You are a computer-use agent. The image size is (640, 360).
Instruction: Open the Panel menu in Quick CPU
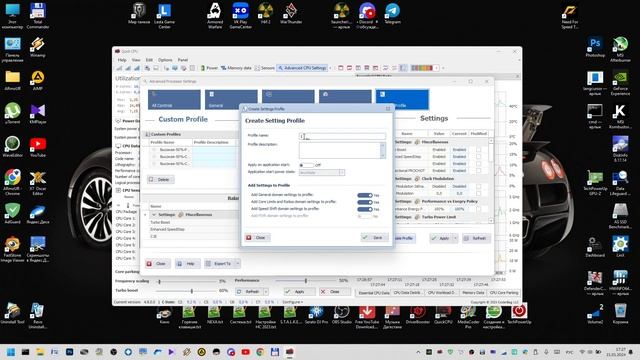(x=182, y=60)
